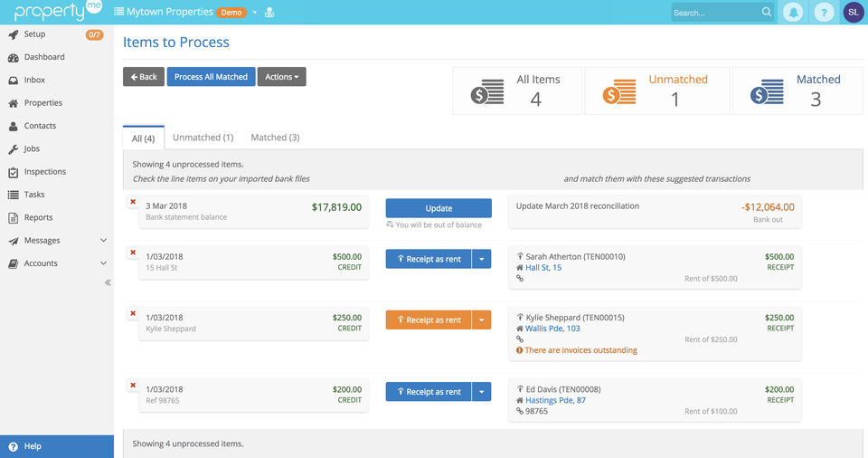Open the Hall St, 15 property link

pyautogui.click(x=543, y=267)
